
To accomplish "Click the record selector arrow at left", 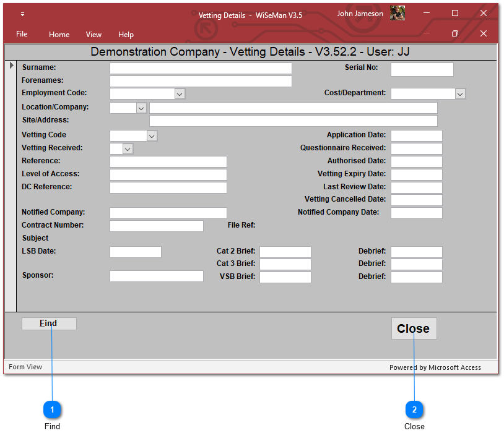I will coord(11,65).
